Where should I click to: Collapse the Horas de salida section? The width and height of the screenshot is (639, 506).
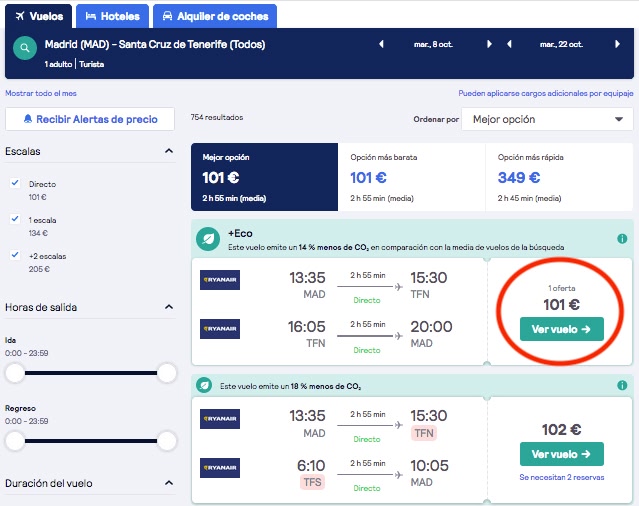tap(169, 307)
